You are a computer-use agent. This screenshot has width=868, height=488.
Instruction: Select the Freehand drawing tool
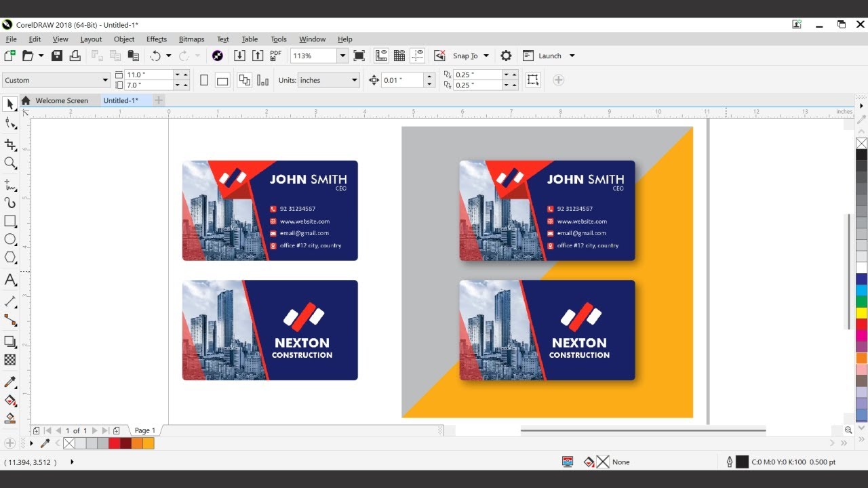coord(9,184)
